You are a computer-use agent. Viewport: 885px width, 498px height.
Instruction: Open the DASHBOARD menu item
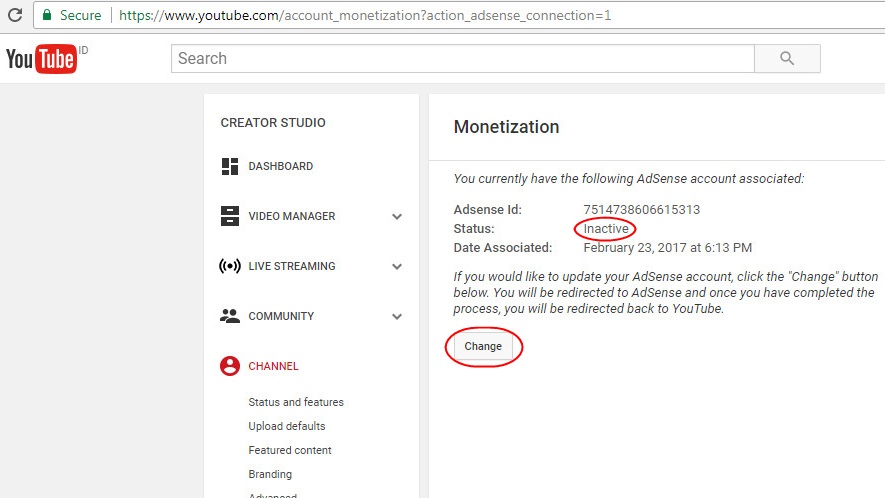coord(281,166)
